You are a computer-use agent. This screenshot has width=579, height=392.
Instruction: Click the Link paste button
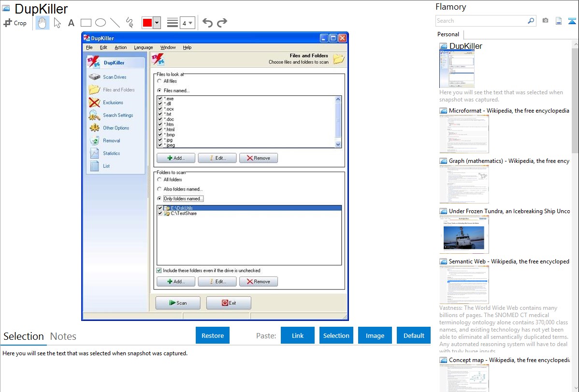tap(298, 335)
